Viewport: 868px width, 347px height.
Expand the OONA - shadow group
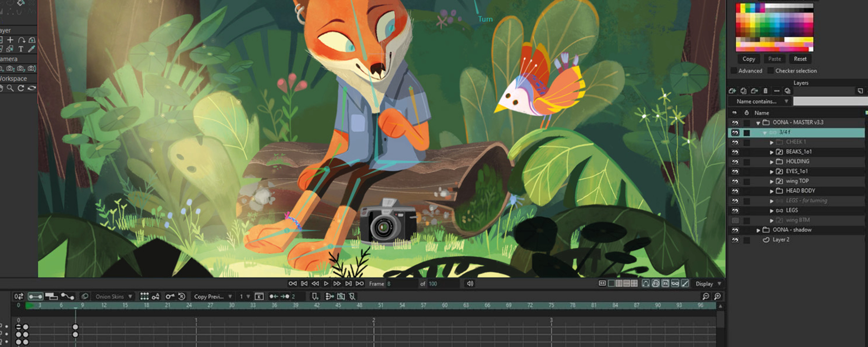pos(758,230)
